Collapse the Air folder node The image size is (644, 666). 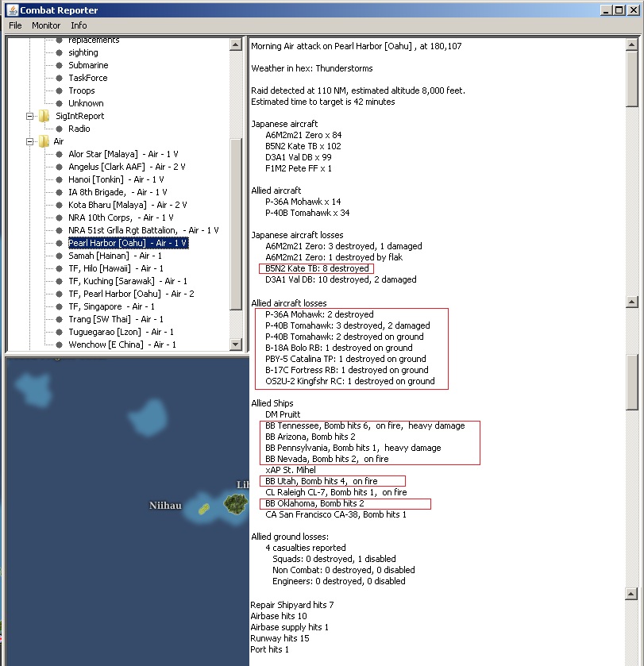pos(29,141)
